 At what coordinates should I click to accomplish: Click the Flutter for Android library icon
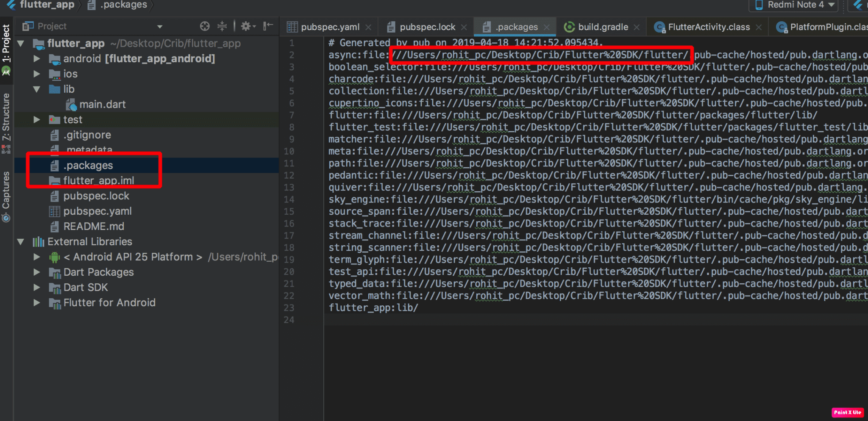[55, 303]
